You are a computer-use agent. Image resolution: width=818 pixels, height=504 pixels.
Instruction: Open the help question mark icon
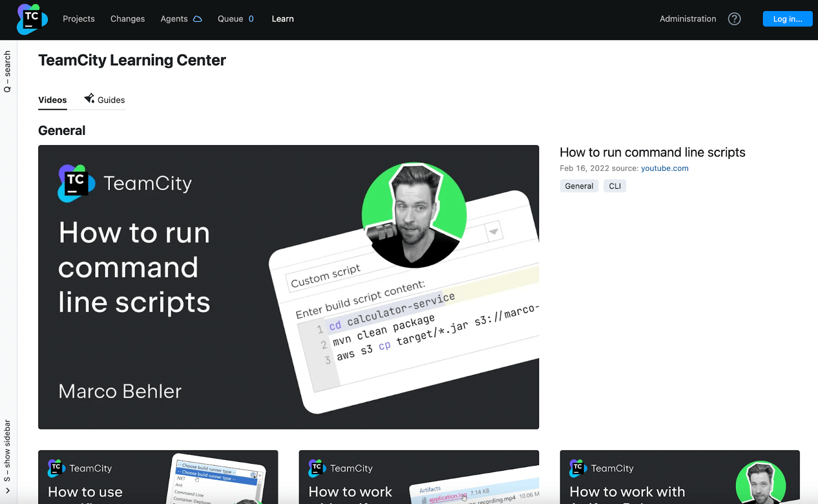[734, 19]
